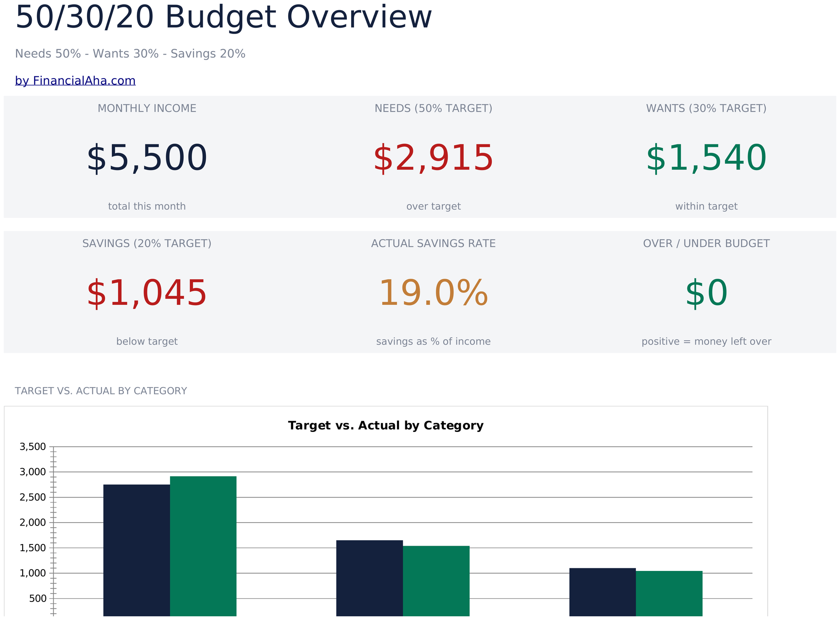Select the $0 over/under budget value
Screen dimensions: 840x620
coord(706,293)
